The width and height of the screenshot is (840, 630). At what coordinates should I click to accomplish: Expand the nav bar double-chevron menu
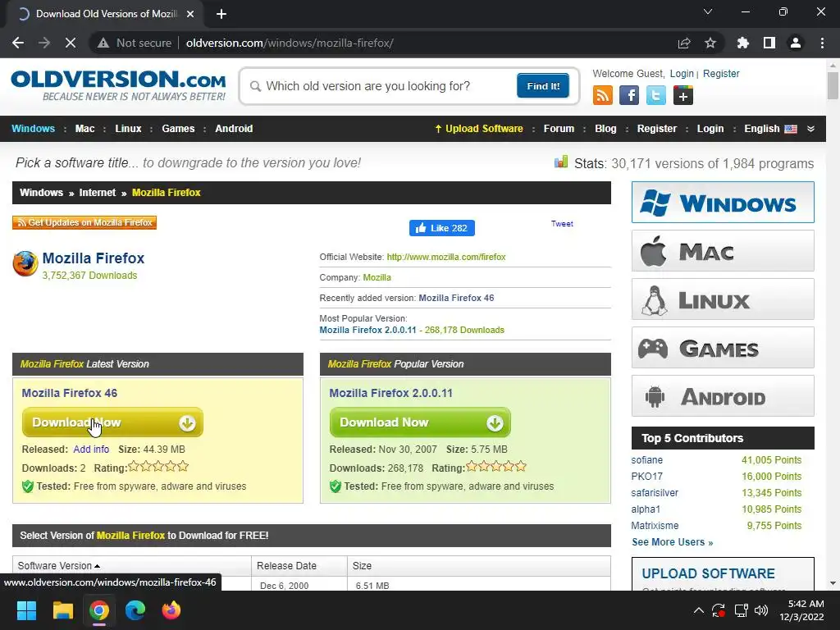point(810,129)
